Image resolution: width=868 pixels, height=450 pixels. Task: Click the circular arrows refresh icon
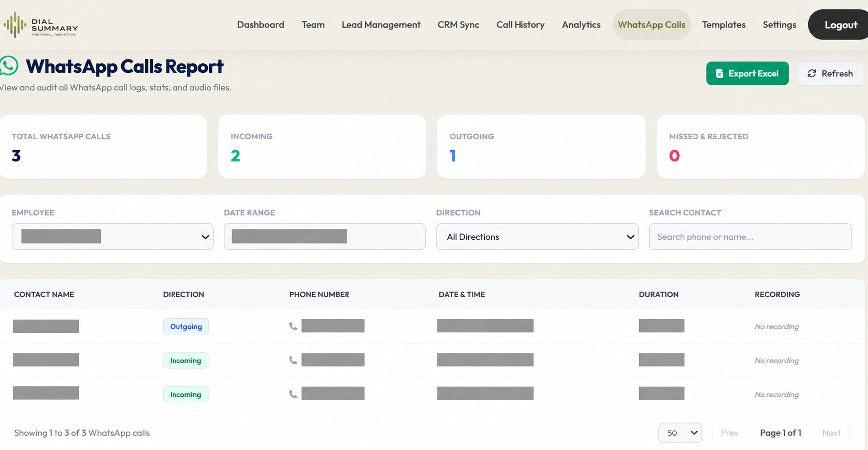(812, 74)
